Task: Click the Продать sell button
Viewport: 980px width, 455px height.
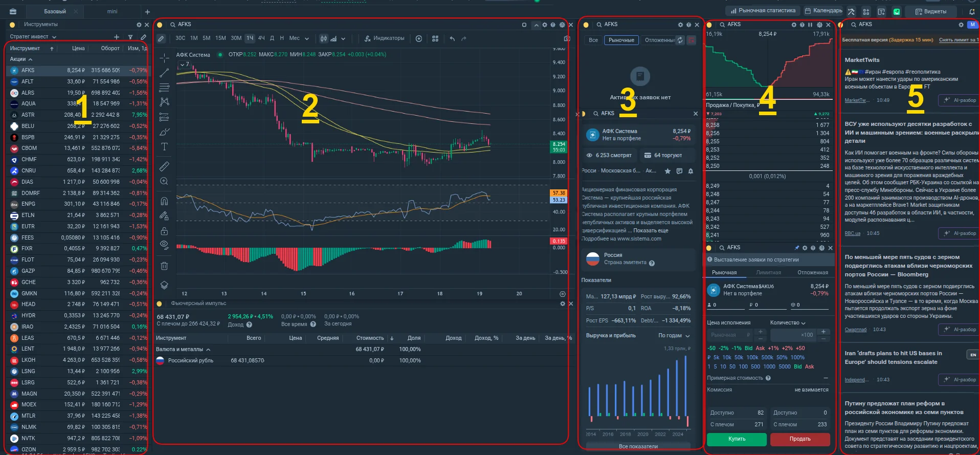Action: [800, 439]
